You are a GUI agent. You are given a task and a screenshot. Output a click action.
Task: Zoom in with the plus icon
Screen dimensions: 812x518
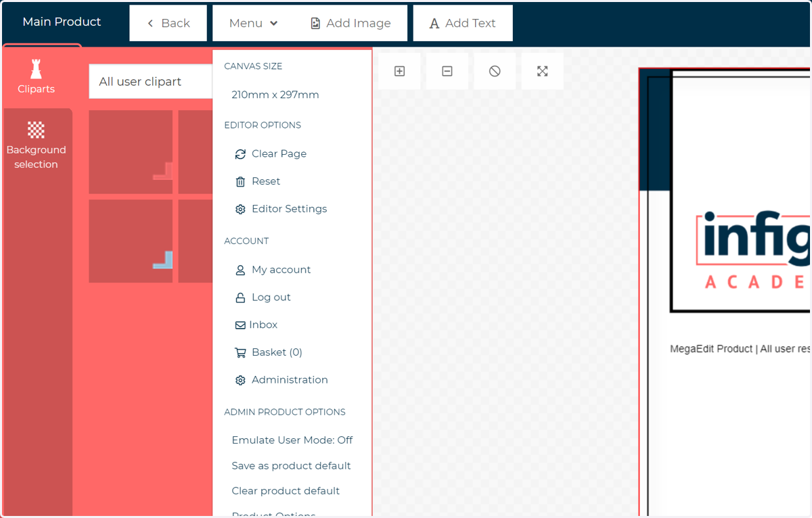click(399, 71)
